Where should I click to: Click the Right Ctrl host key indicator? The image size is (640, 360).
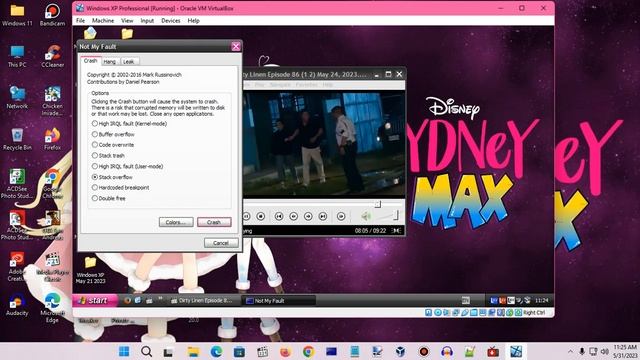coord(534,313)
